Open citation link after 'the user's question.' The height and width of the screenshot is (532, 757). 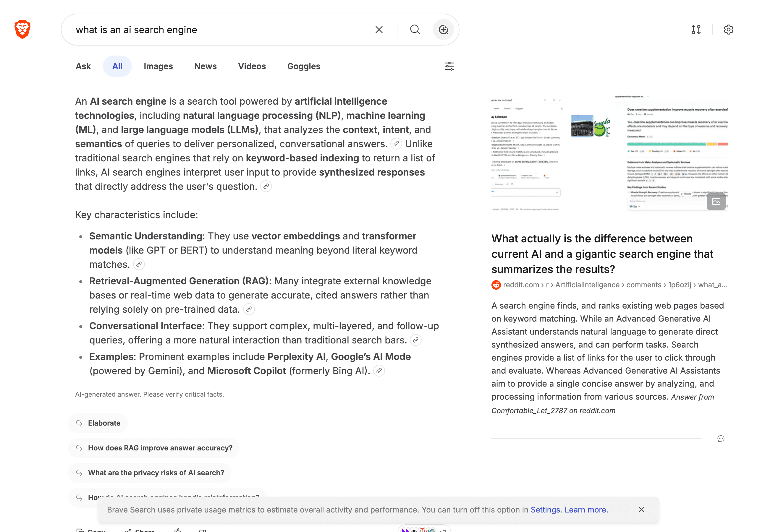pos(266,186)
